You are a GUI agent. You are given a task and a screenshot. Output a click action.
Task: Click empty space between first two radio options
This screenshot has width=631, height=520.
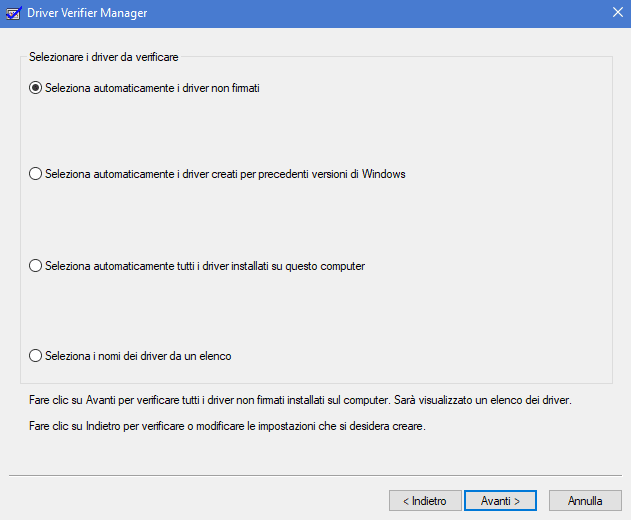tap(300, 130)
